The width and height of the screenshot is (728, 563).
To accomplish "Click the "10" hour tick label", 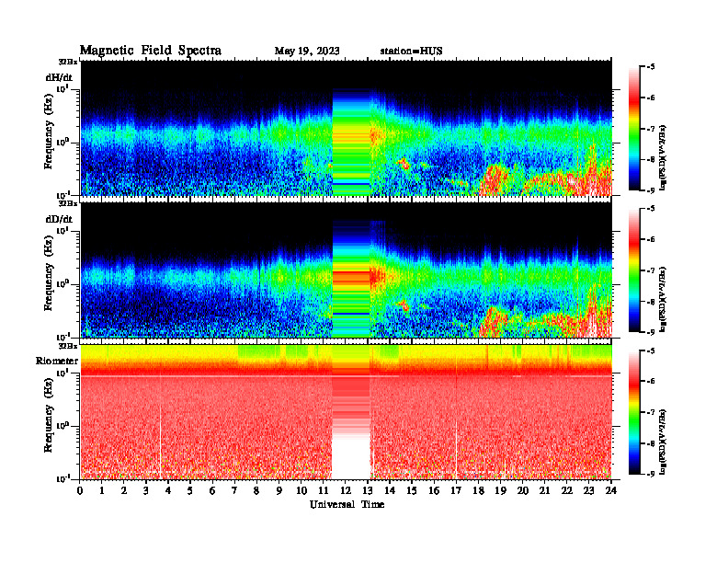I will (x=301, y=491).
